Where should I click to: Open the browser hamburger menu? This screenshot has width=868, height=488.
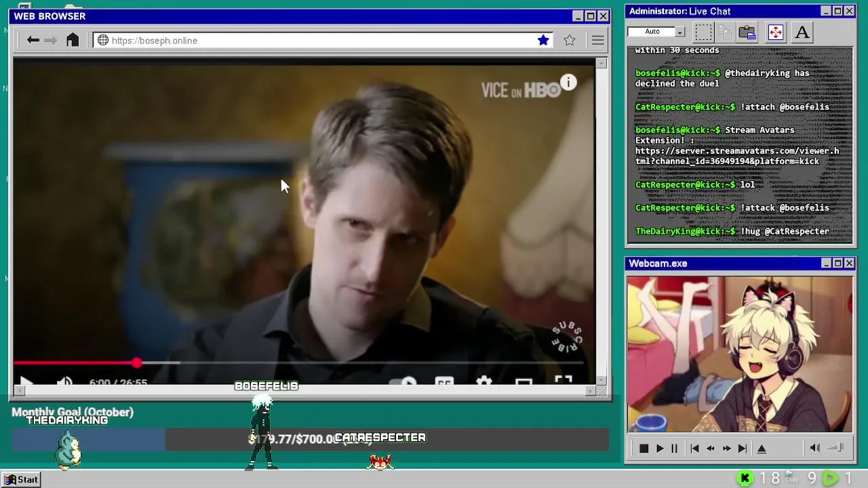pyautogui.click(x=597, y=40)
